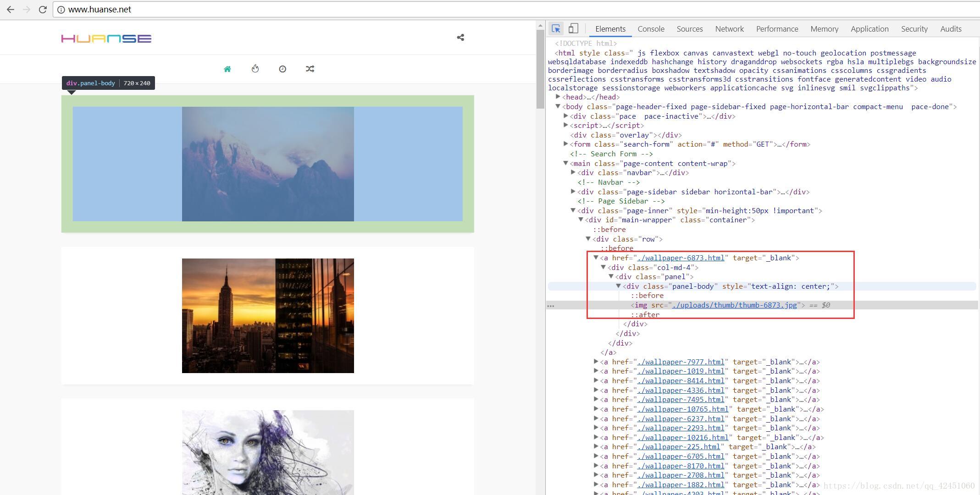
Task: Click the ./wallpaper-6237.html href link
Action: point(681,419)
